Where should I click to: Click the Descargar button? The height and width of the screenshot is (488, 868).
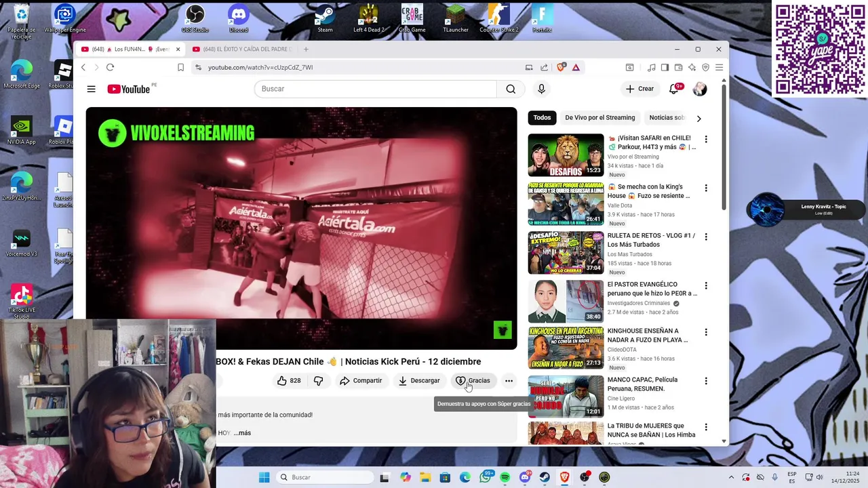tap(418, 381)
